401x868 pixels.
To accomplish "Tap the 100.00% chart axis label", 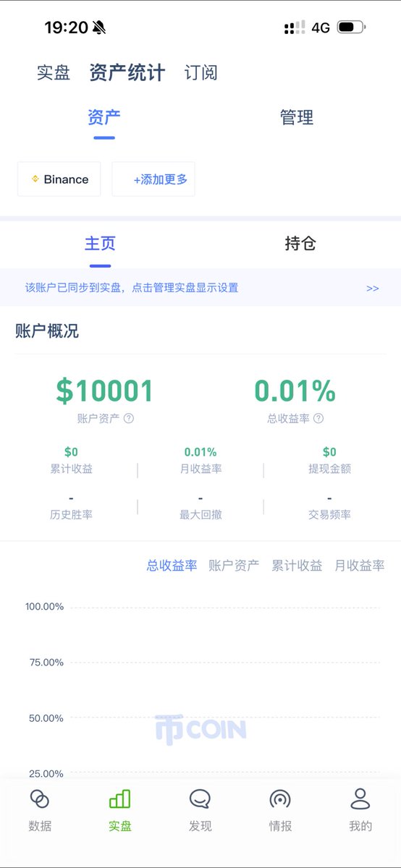I will 45,606.
